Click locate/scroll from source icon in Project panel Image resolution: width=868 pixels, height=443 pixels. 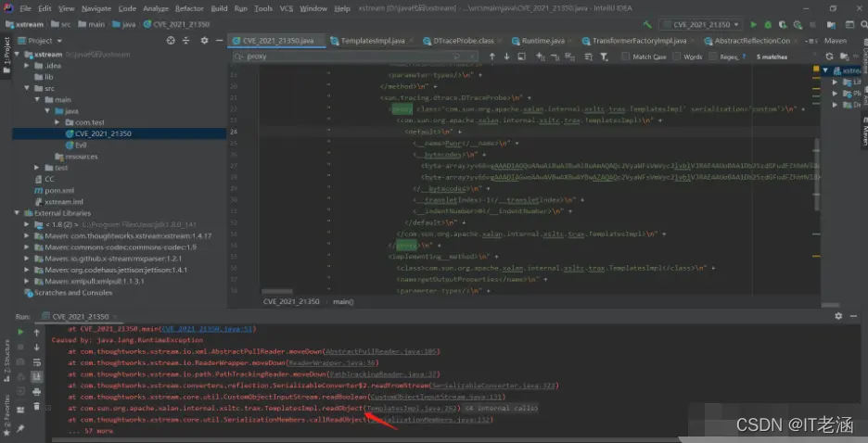click(x=171, y=41)
